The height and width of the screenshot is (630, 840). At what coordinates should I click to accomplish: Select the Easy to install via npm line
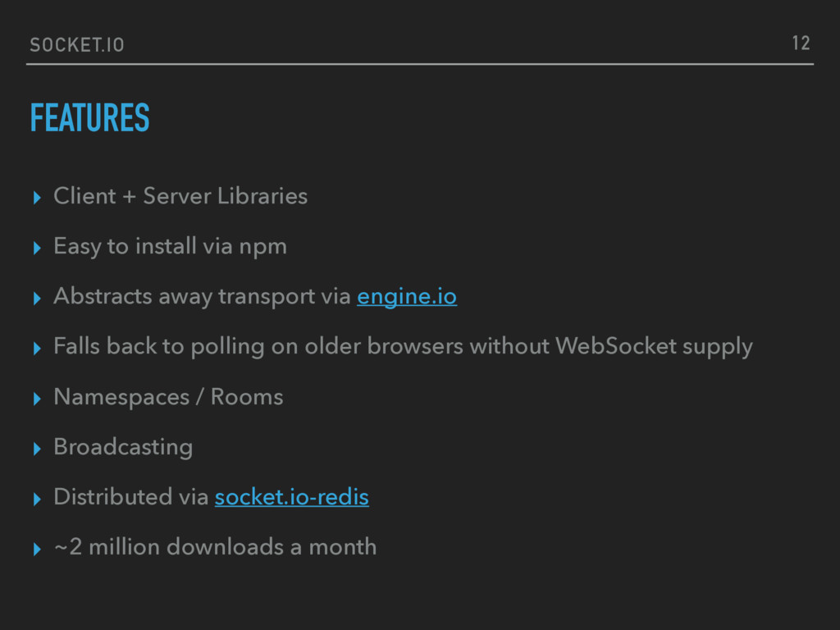tap(170, 246)
